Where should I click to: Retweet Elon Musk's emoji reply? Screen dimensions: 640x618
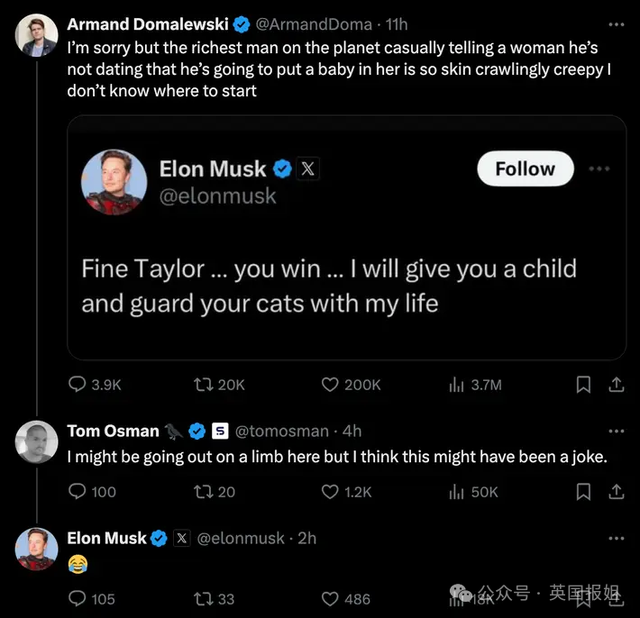tap(204, 598)
